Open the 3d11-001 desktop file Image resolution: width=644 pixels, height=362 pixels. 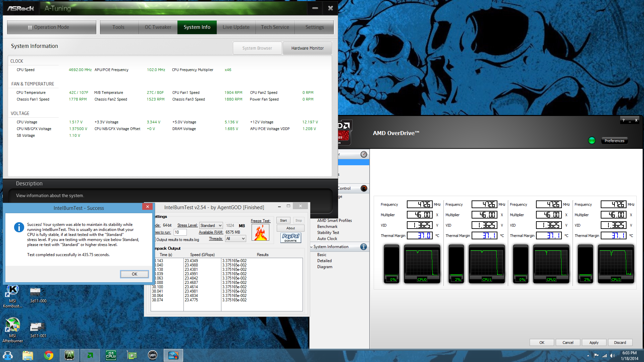point(38,330)
